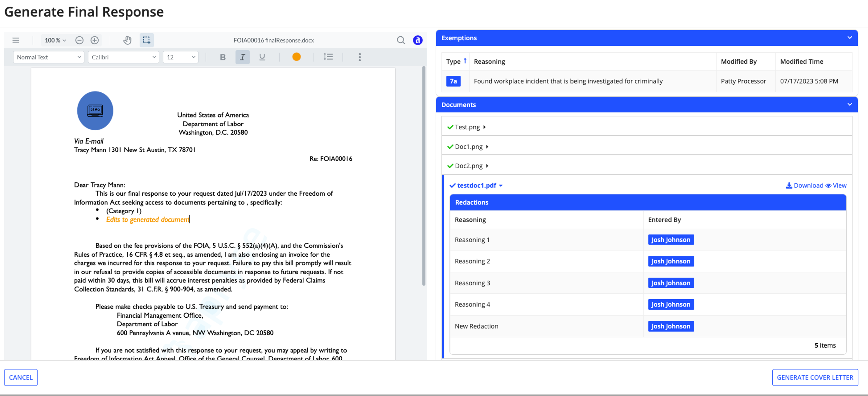The height and width of the screenshot is (396, 868).
Task: Open the line spacing options
Action: (328, 57)
